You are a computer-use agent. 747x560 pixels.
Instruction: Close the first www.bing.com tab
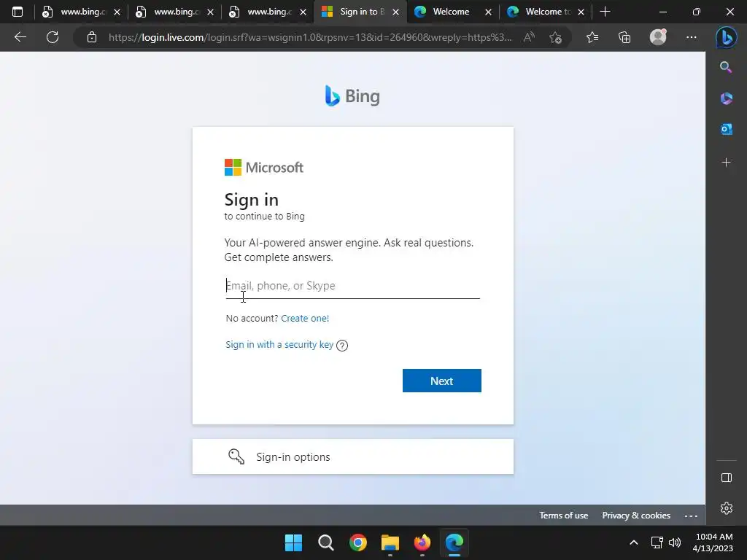(117, 12)
